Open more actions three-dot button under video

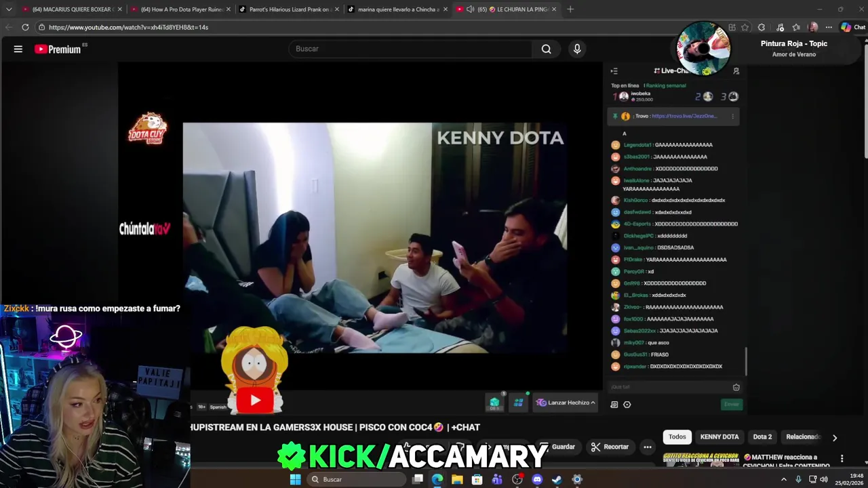pyautogui.click(x=648, y=447)
